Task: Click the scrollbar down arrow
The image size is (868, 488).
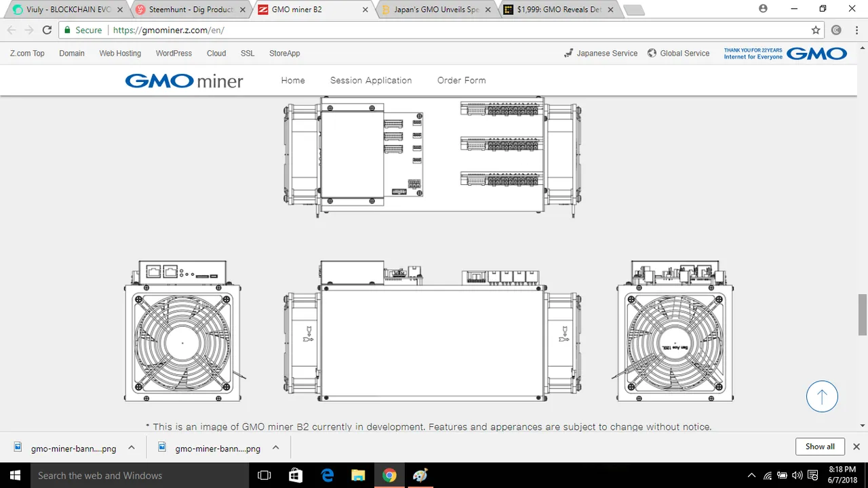Action: [863, 426]
